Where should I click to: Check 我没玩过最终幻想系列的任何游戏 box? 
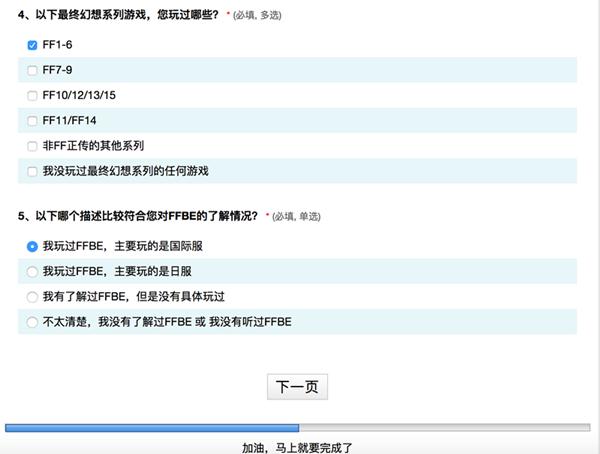(33, 171)
